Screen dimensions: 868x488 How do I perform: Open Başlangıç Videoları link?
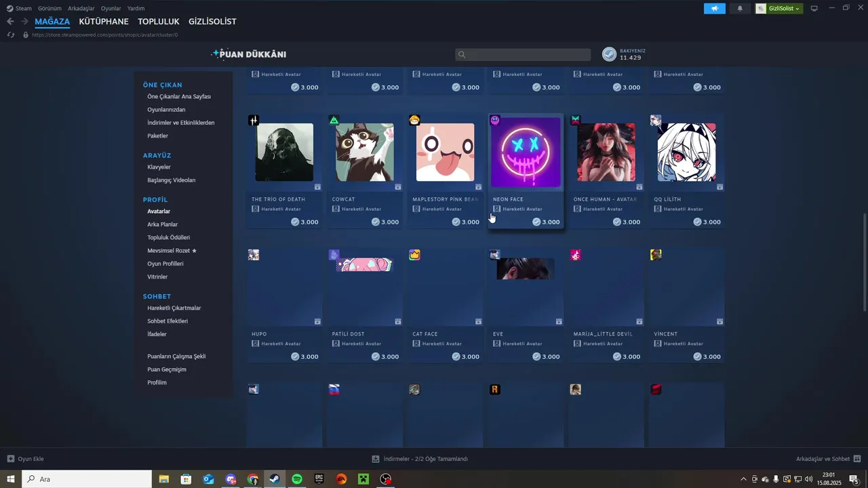coord(172,180)
